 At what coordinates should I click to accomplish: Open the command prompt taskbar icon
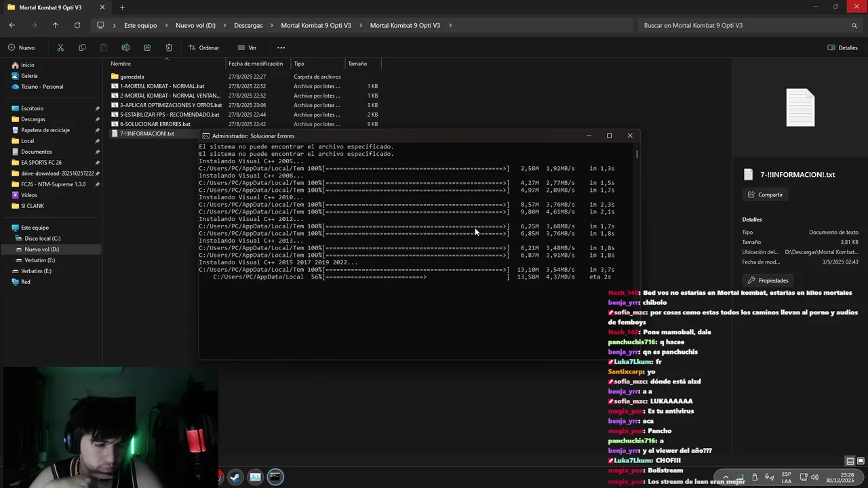(275, 477)
